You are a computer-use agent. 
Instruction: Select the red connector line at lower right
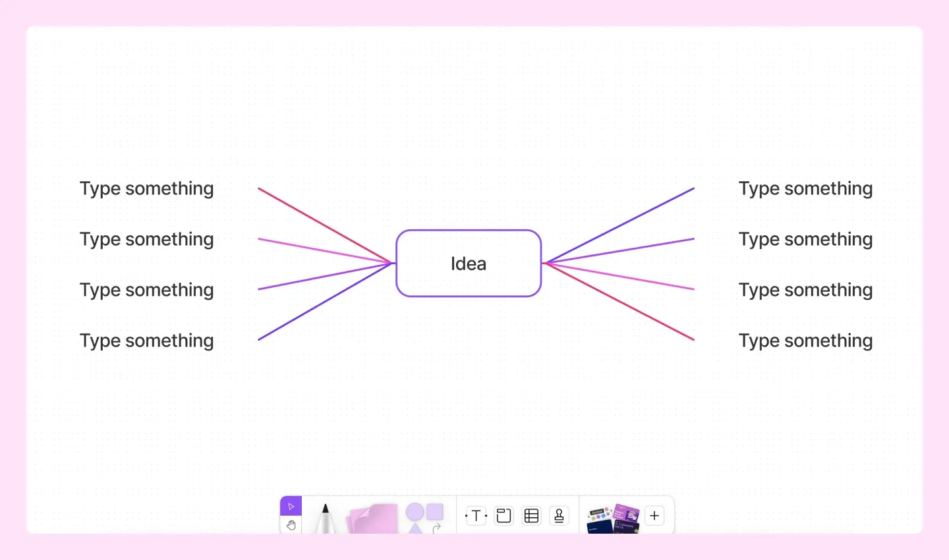click(619, 302)
